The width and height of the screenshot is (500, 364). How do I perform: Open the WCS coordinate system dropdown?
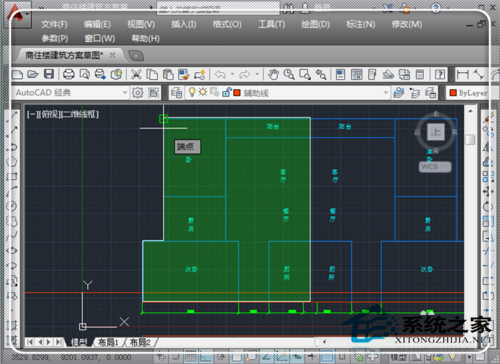pos(435,166)
